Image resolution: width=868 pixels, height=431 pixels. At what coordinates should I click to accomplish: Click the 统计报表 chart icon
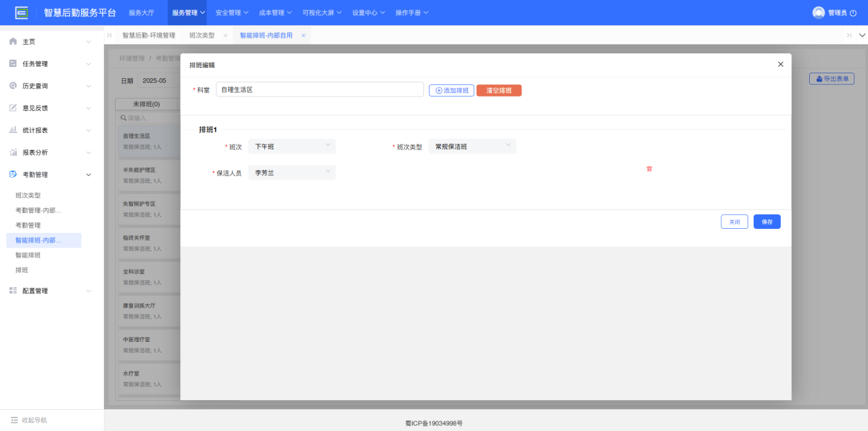tap(13, 130)
